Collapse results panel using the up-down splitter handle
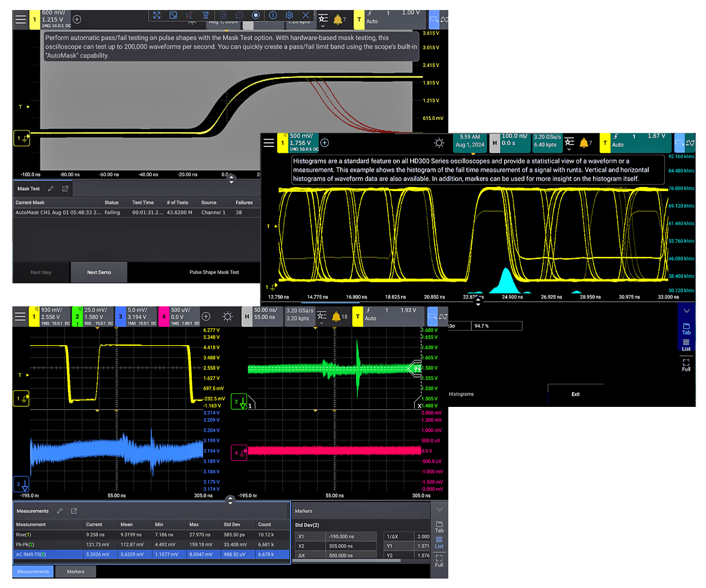The height and width of the screenshot is (588, 706). [x=230, y=500]
